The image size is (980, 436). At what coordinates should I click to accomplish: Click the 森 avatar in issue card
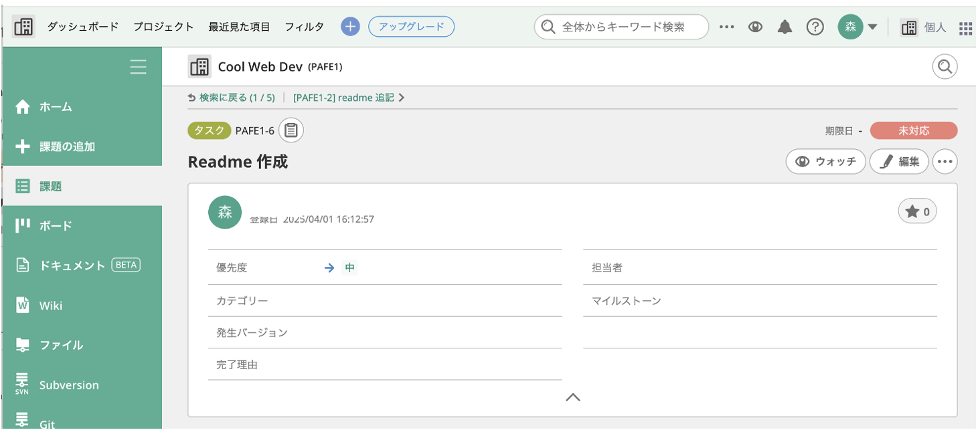click(225, 212)
